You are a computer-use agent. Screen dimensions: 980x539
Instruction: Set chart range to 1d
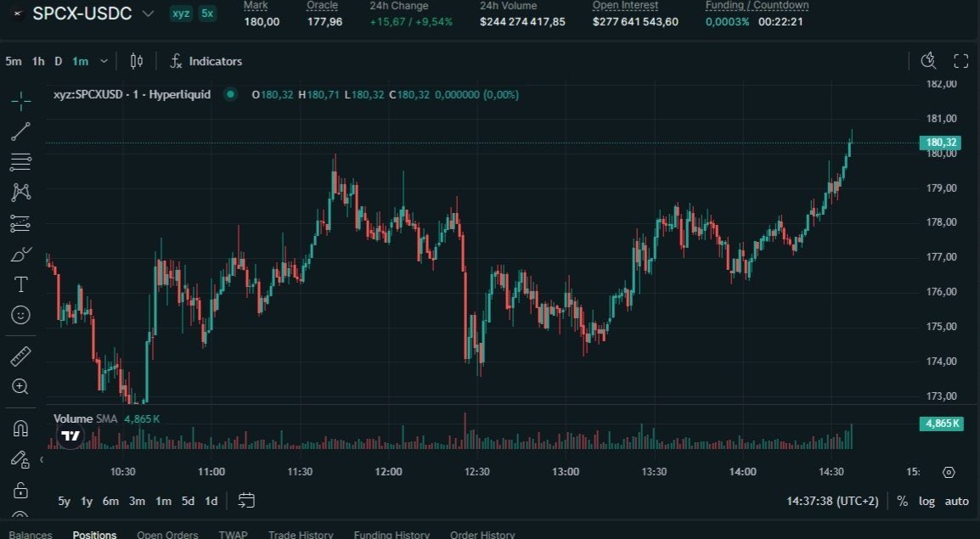[211, 501]
